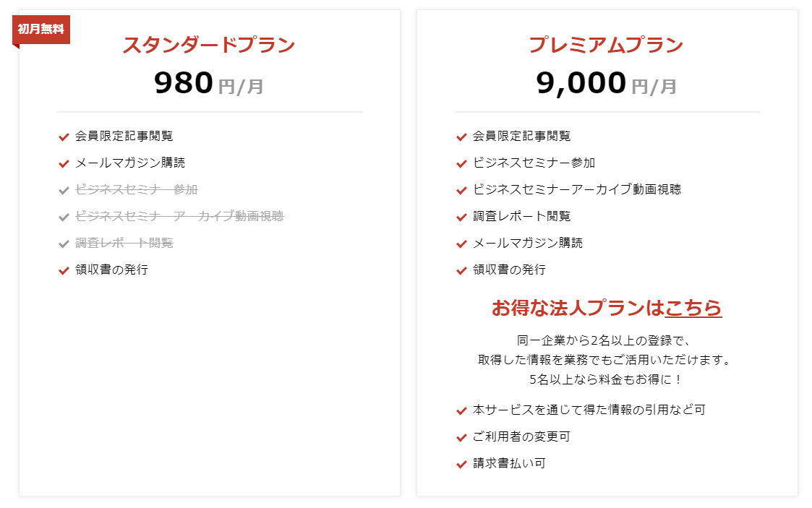Viewport: 812px width, 508px height.
Task: Click the 9,000円/月 price text
Action: (x=606, y=84)
